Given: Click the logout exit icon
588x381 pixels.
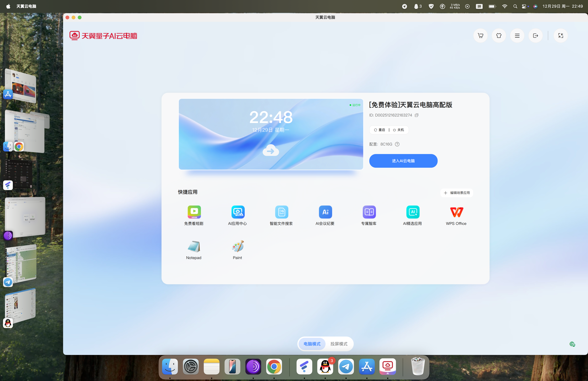Looking at the screenshot, I should (535, 36).
